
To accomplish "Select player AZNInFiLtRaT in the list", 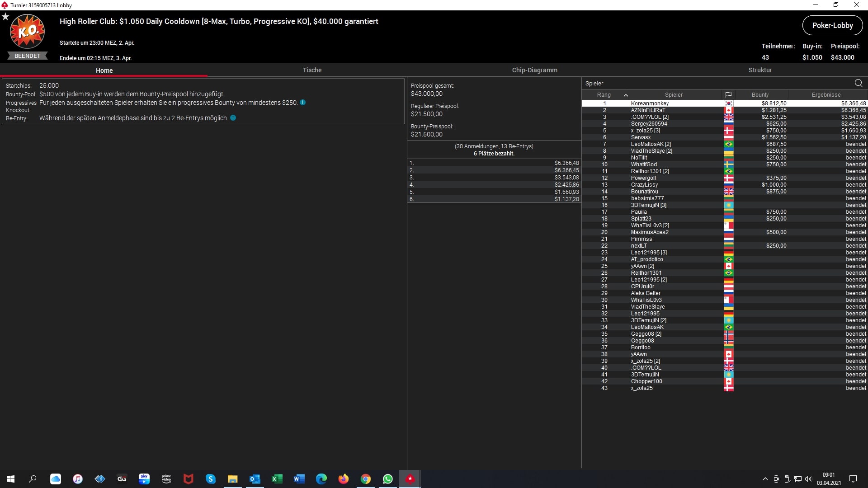I will pyautogui.click(x=648, y=110).
